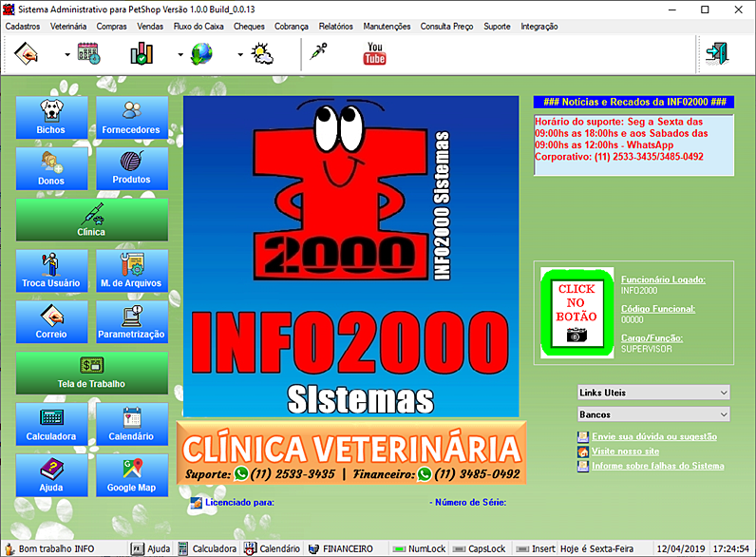Screen dimensions: 756x557
Task: Click Visite nosso site link
Action: click(625, 451)
